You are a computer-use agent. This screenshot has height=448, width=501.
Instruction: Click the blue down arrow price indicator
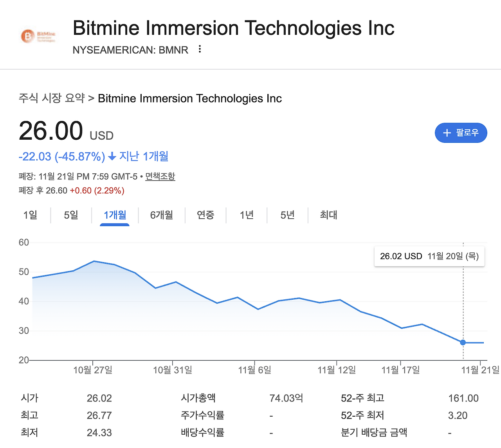coord(112,157)
